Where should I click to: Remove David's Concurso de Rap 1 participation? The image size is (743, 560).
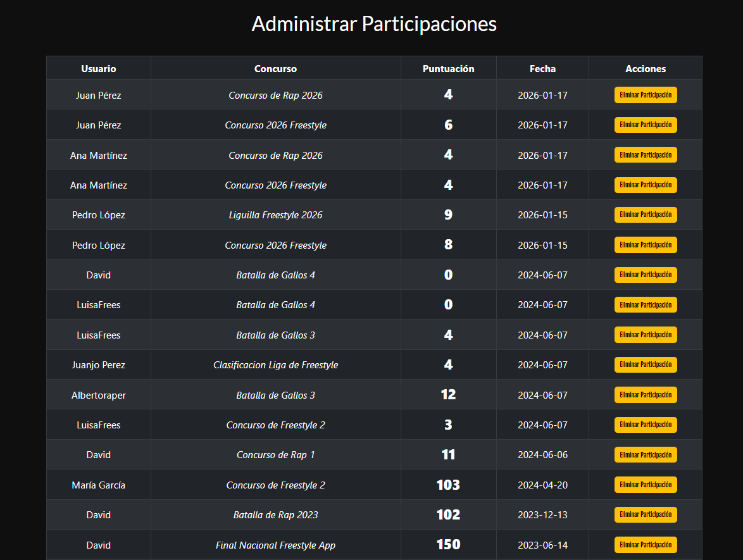[646, 455]
